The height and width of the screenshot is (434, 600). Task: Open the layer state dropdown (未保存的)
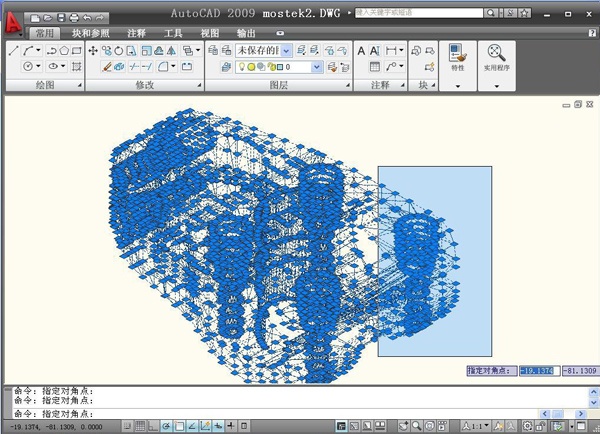tap(287, 50)
